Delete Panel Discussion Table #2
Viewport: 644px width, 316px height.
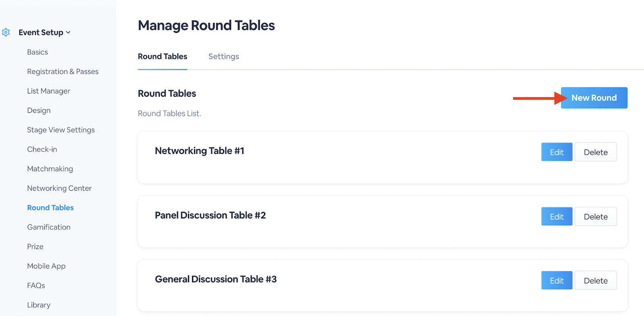(x=595, y=216)
